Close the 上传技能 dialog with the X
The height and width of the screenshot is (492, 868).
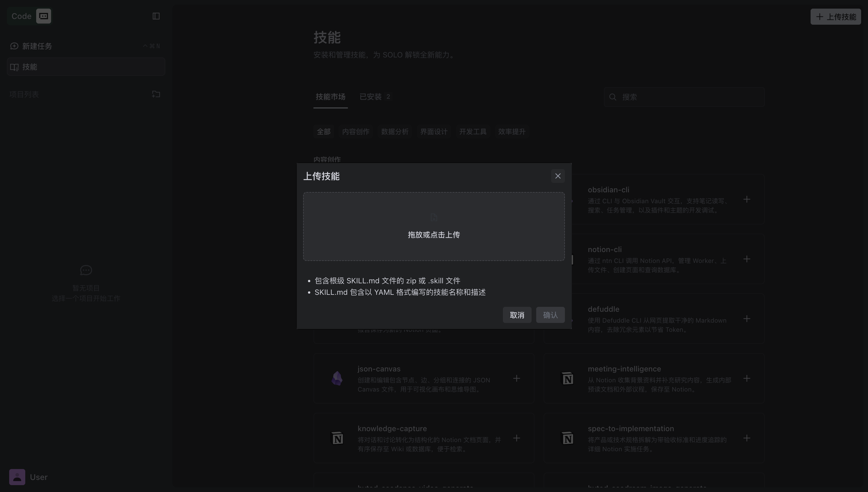557,176
